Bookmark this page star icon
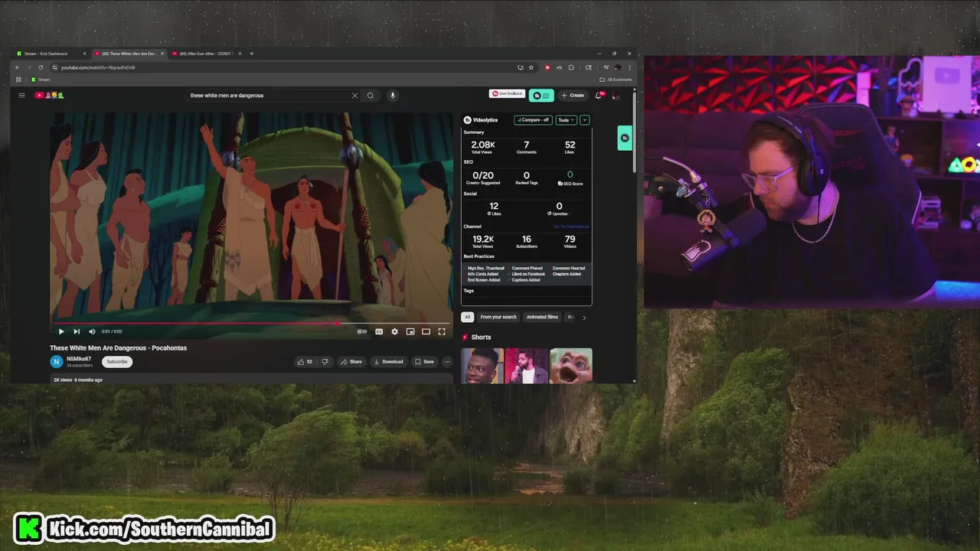The height and width of the screenshot is (551, 980). click(531, 67)
